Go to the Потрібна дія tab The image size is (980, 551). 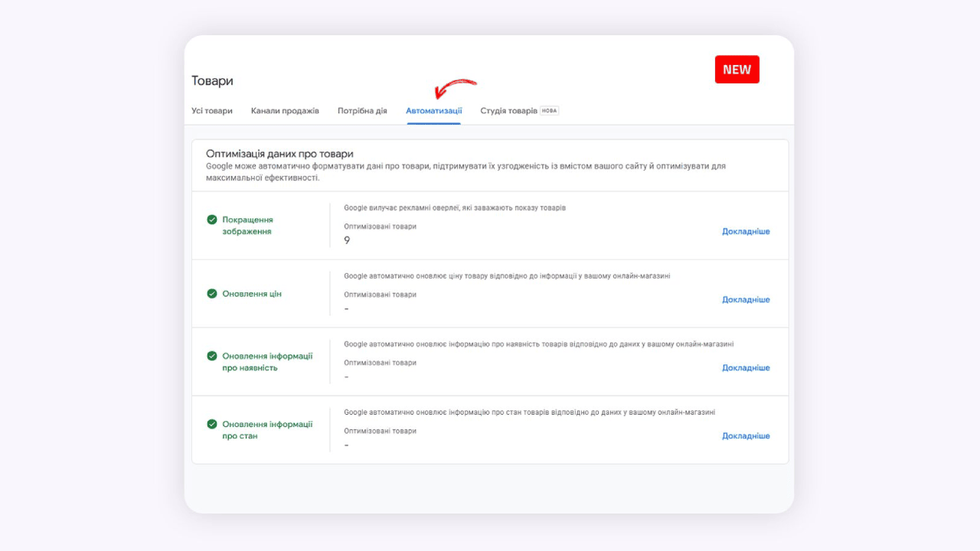pyautogui.click(x=362, y=111)
